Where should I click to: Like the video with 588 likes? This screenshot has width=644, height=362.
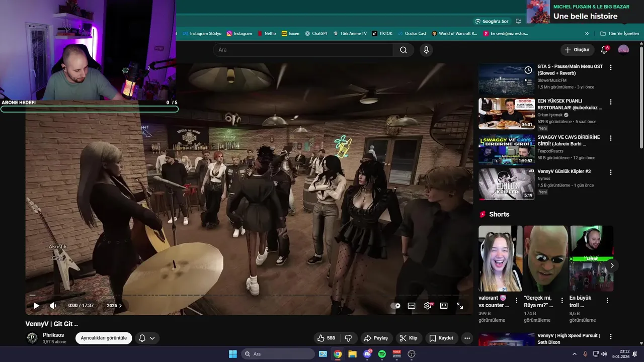326,338
